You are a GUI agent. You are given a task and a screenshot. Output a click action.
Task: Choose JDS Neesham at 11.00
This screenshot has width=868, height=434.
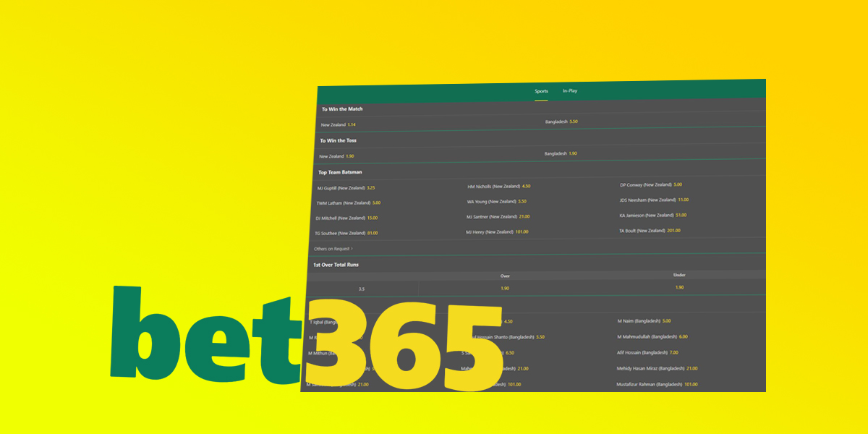654,200
